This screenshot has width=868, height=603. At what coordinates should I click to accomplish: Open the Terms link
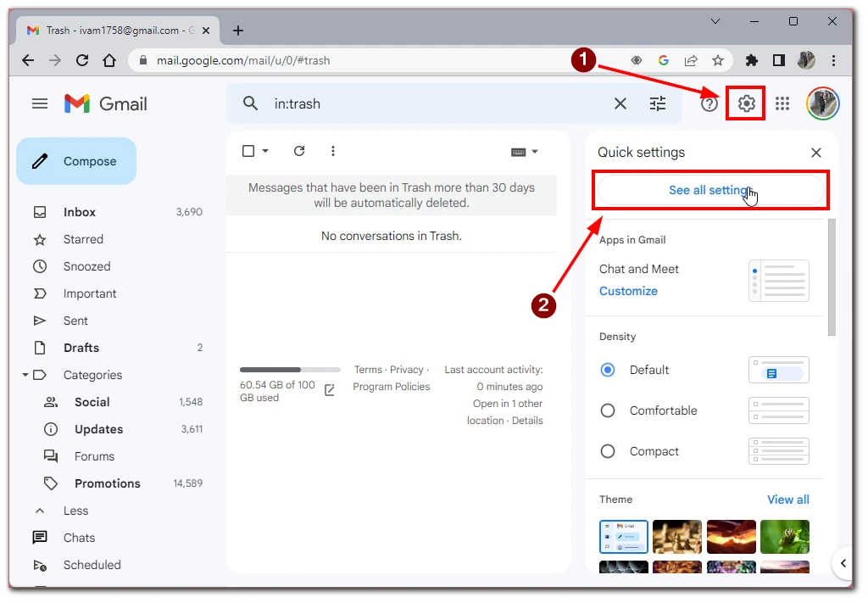pyautogui.click(x=368, y=369)
